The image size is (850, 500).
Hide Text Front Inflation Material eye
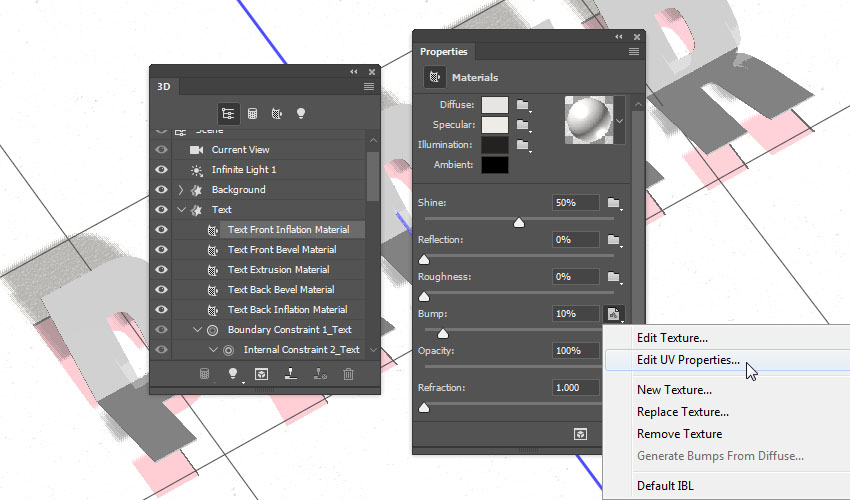162,230
